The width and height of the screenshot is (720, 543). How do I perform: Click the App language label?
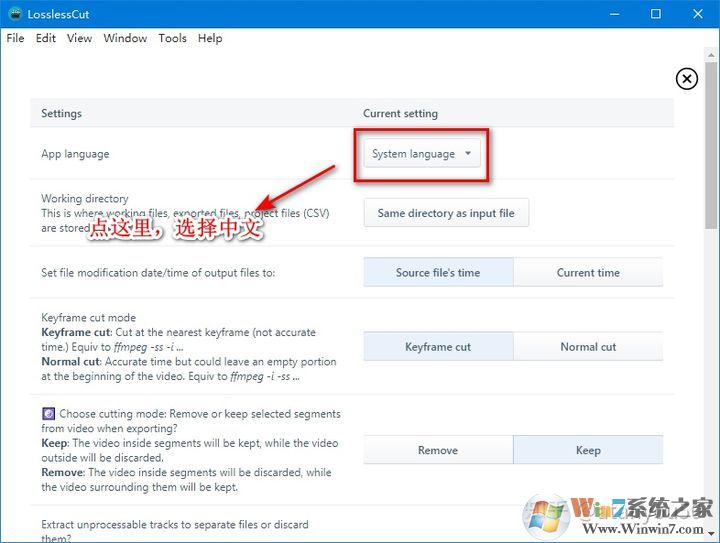(x=75, y=154)
